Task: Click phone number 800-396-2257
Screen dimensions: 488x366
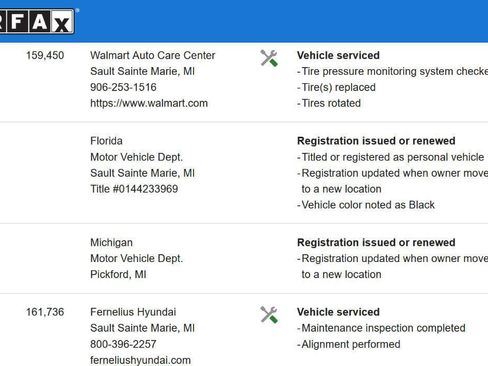Action: click(x=123, y=344)
